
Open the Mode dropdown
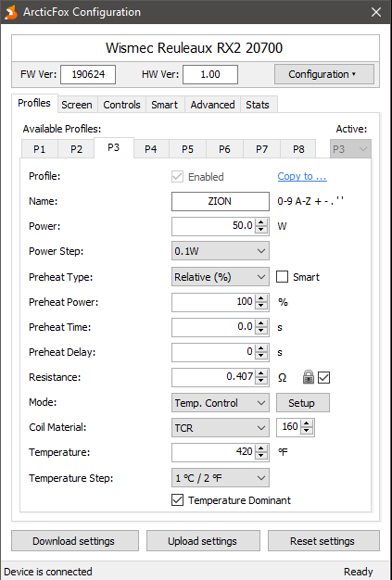point(221,402)
